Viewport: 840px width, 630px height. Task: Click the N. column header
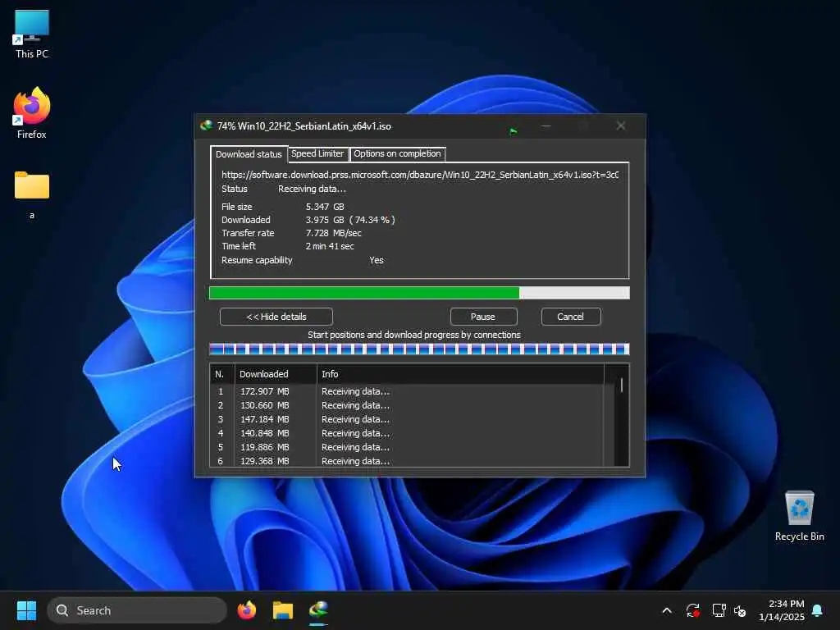coord(222,374)
